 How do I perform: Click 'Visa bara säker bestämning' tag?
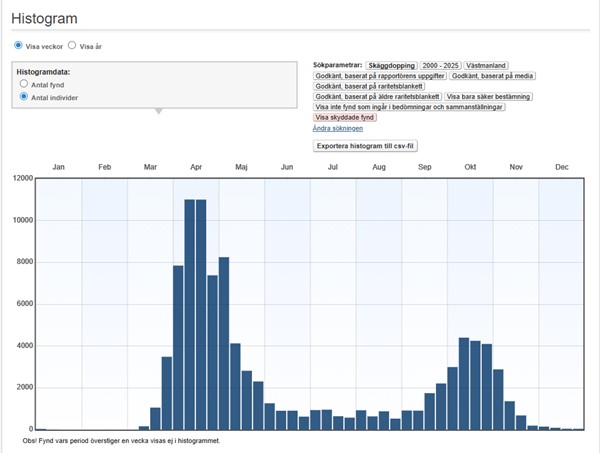(488, 96)
